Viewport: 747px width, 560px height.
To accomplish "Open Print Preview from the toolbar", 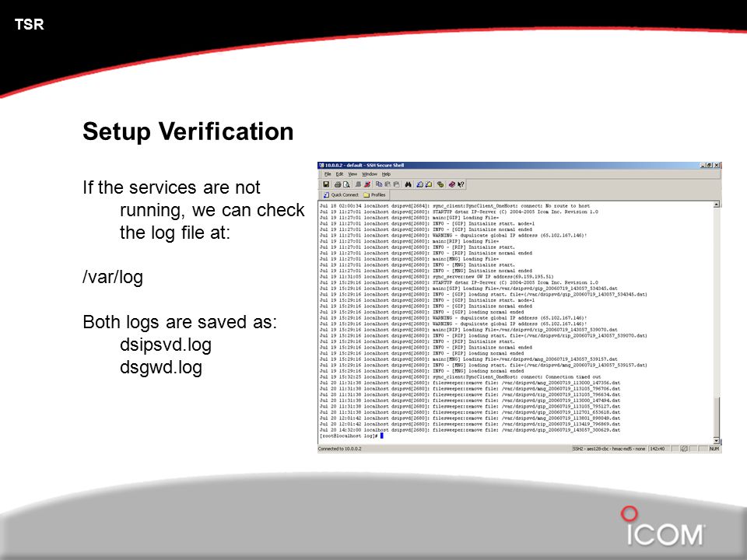I will point(346,184).
